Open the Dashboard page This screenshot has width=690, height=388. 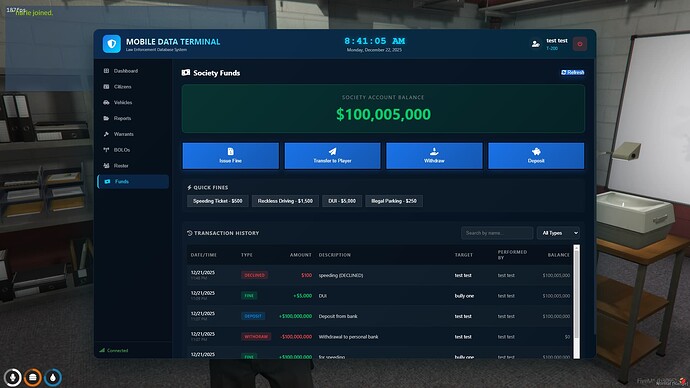point(133,71)
